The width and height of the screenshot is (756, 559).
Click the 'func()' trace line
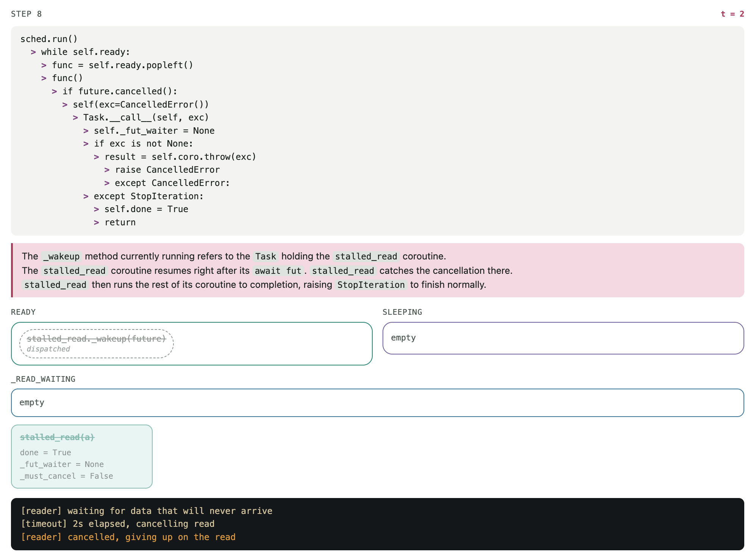tap(67, 78)
